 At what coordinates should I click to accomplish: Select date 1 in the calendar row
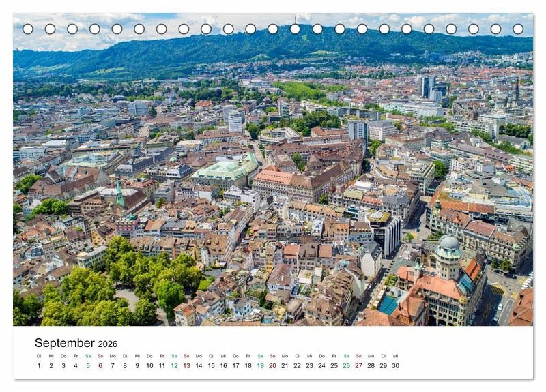click(39, 366)
